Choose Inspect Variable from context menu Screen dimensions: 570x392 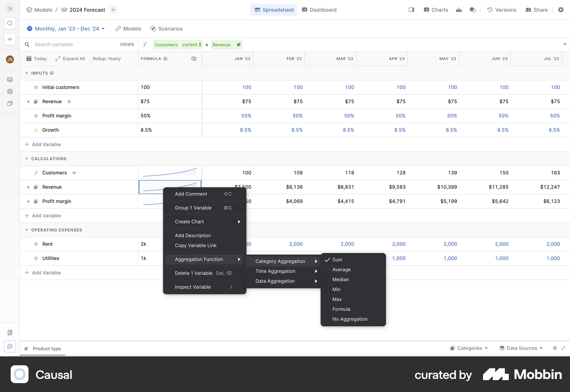pyautogui.click(x=193, y=287)
